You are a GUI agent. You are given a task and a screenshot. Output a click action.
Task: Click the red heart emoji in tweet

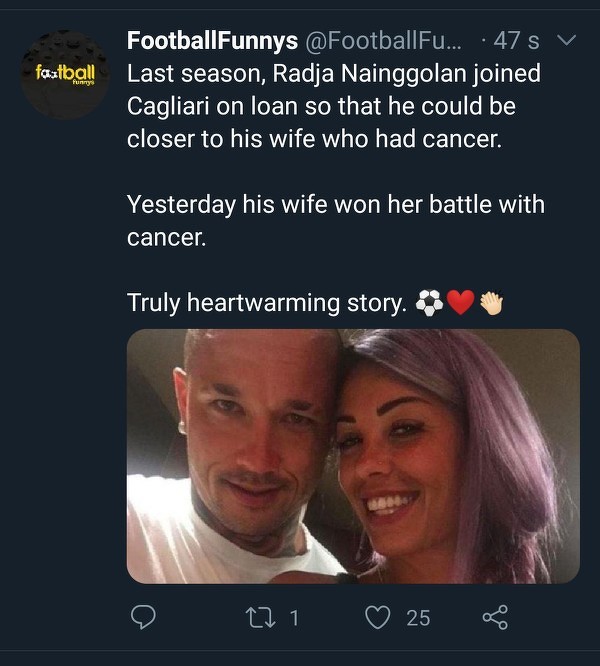pos(460,303)
